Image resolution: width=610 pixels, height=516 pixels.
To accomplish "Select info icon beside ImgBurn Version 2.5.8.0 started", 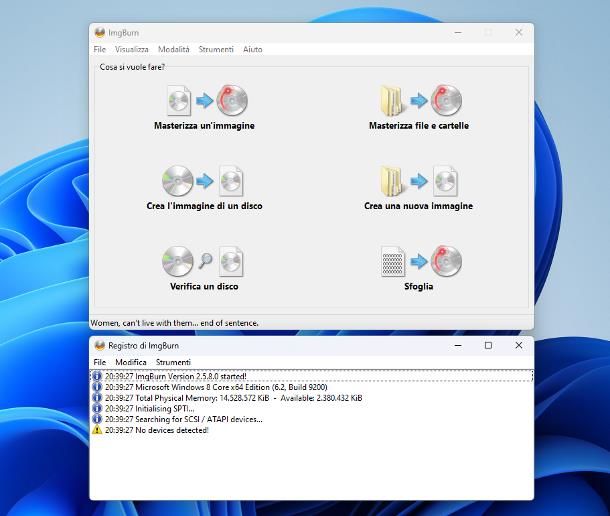I will click(97, 376).
